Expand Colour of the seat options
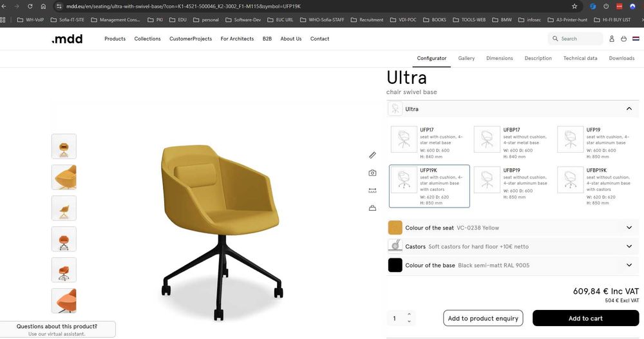Screen dimensions: 644x339 pyautogui.click(x=629, y=228)
